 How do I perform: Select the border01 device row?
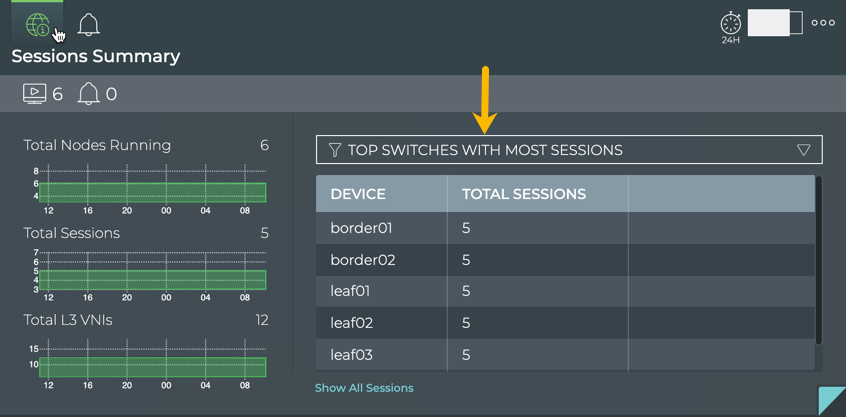pyautogui.click(x=361, y=228)
